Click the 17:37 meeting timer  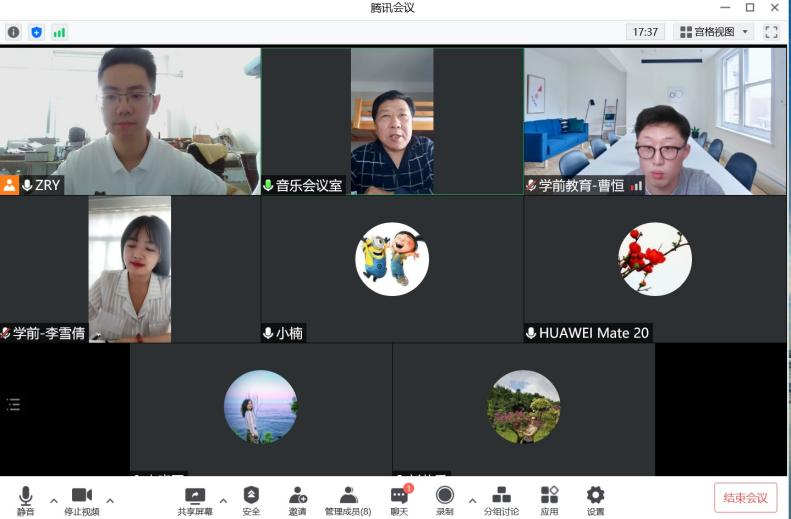(645, 32)
